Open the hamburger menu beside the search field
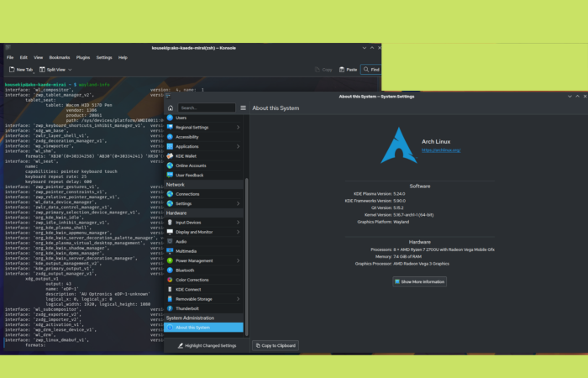This screenshot has width=588, height=378. click(x=243, y=108)
